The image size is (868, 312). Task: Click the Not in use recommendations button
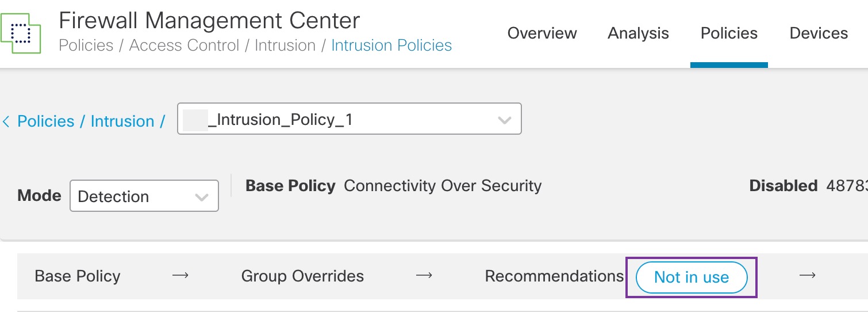click(691, 277)
